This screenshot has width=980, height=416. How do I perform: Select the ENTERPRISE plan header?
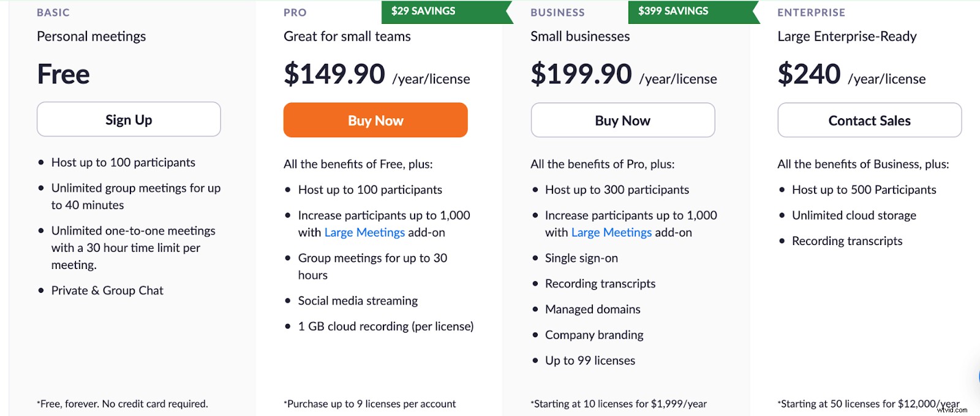coord(811,12)
